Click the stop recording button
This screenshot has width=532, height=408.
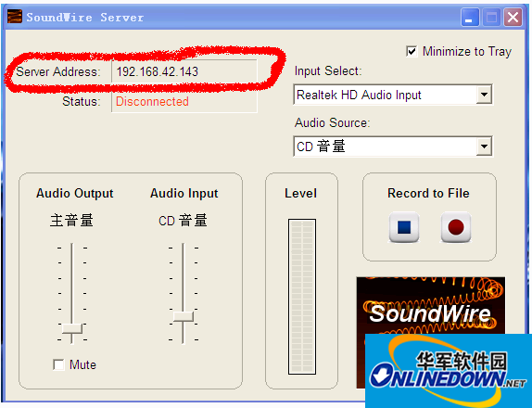pyautogui.click(x=404, y=227)
